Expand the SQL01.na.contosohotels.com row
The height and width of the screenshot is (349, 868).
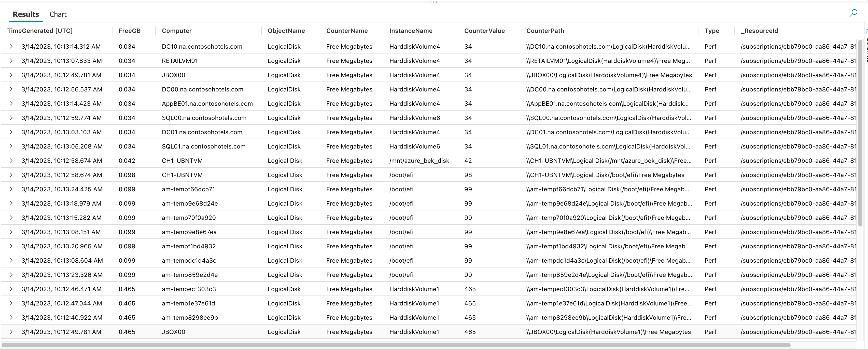pos(11,146)
